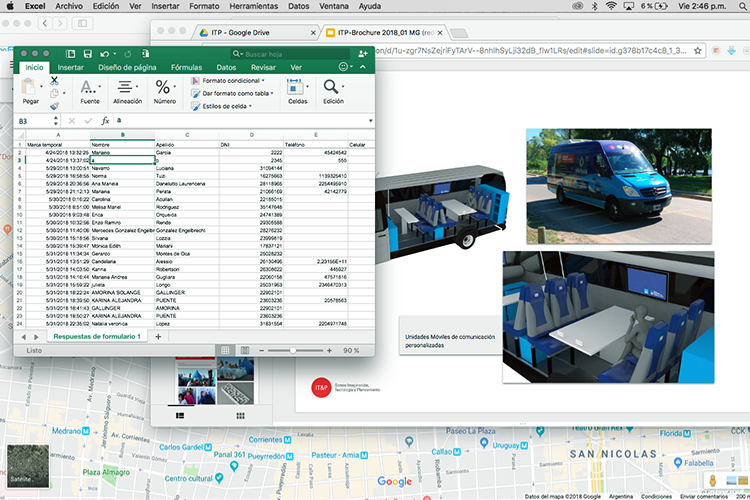This screenshot has height=500, width=750.
Task: Click the Wi-Fi icon in menu bar
Action: [x=611, y=6]
